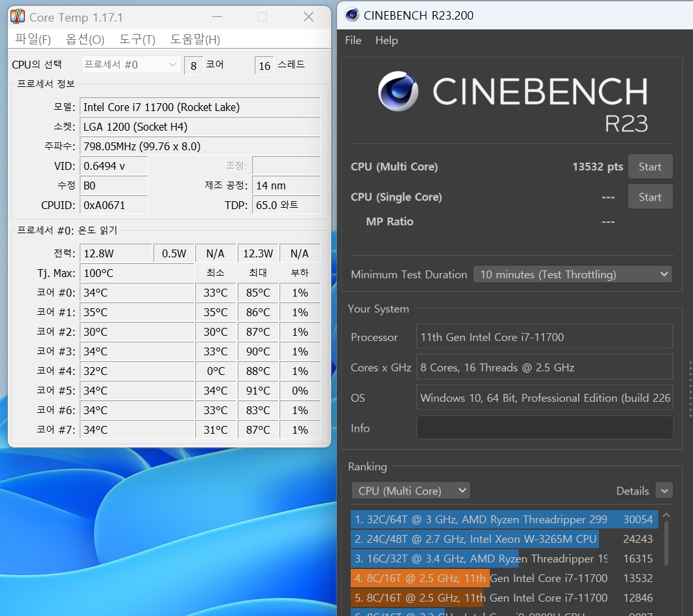This screenshot has height=616, width=693.
Task: Click the thread count field showing 16
Action: 265,65
